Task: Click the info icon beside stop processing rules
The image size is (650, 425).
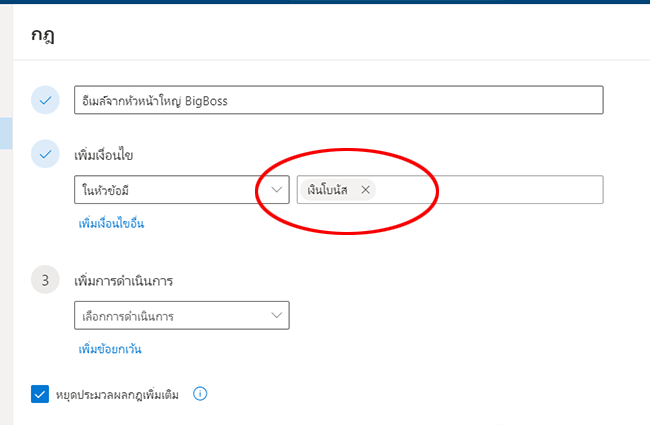Action: pyautogui.click(x=200, y=393)
